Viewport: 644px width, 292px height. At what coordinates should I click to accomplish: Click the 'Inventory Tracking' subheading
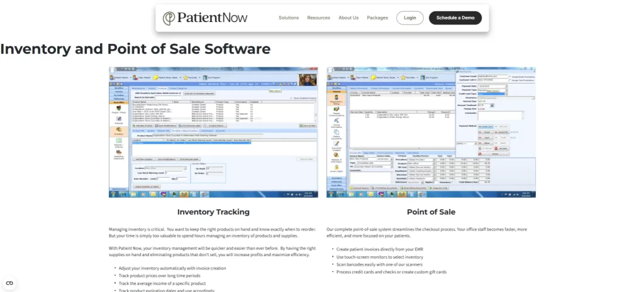[213, 212]
